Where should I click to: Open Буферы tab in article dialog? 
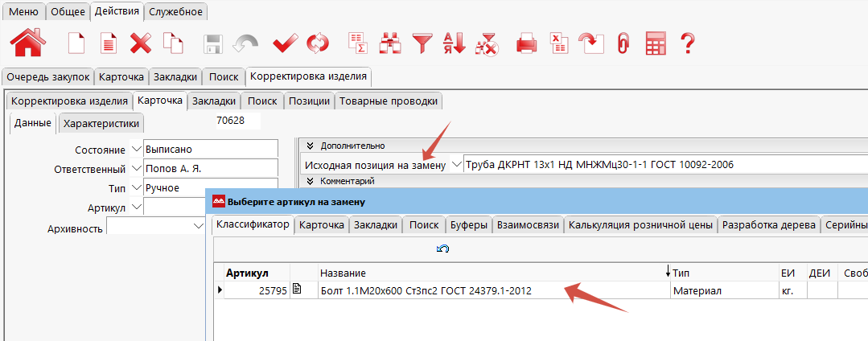point(469,225)
